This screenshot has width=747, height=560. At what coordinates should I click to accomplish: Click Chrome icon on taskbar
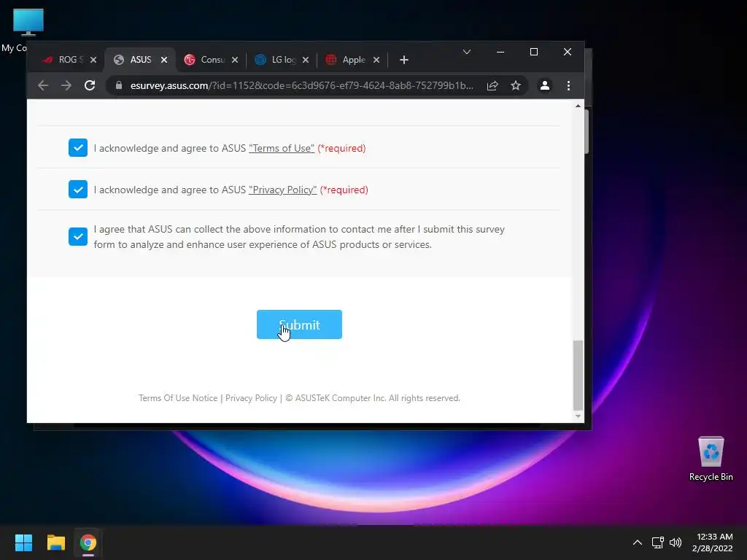88,542
